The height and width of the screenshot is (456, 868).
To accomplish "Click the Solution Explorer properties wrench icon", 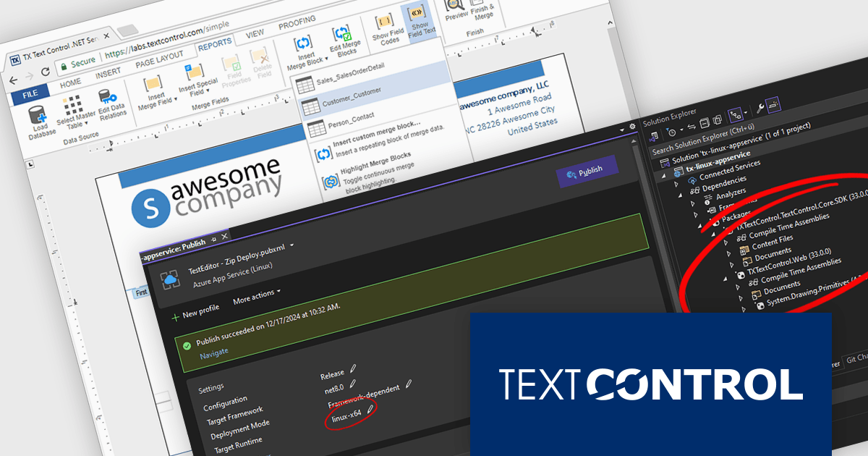I will pyautogui.click(x=759, y=109).
